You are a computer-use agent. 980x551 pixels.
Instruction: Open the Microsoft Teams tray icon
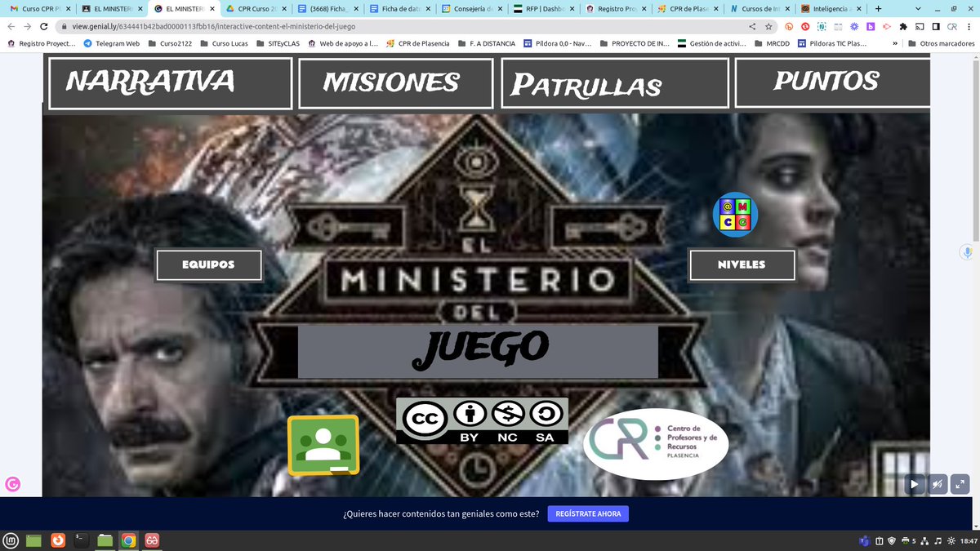click(863, 540)
